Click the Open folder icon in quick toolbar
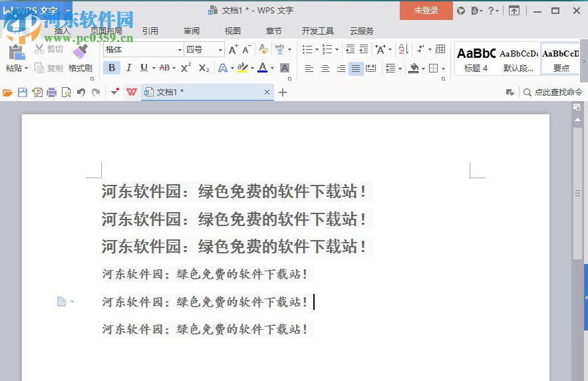This screenshot has width=588, height=381. point(7,92)
